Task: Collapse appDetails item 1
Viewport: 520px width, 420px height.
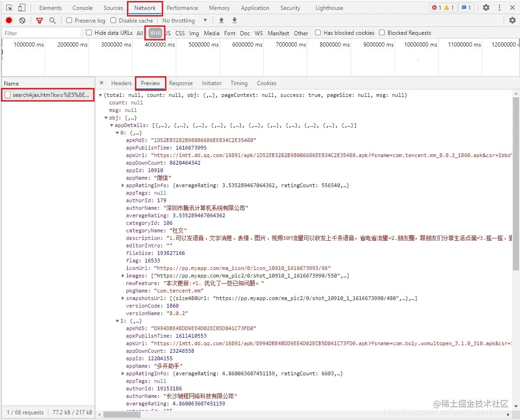Action: pos(118,321)
